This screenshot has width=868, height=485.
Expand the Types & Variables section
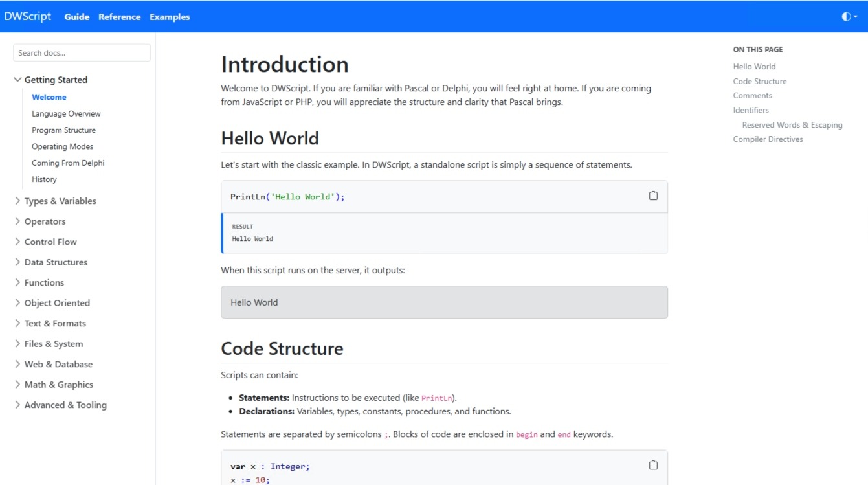tap(60, 201)
